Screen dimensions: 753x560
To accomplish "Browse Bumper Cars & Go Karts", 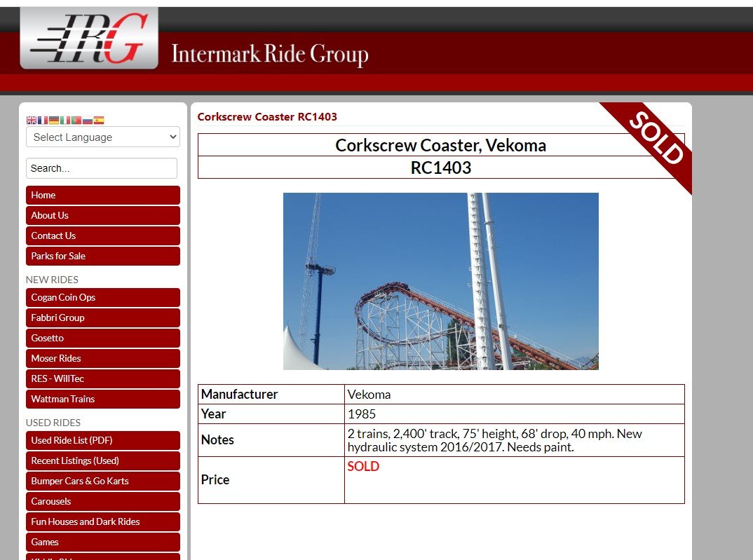I will coord(103,482).
